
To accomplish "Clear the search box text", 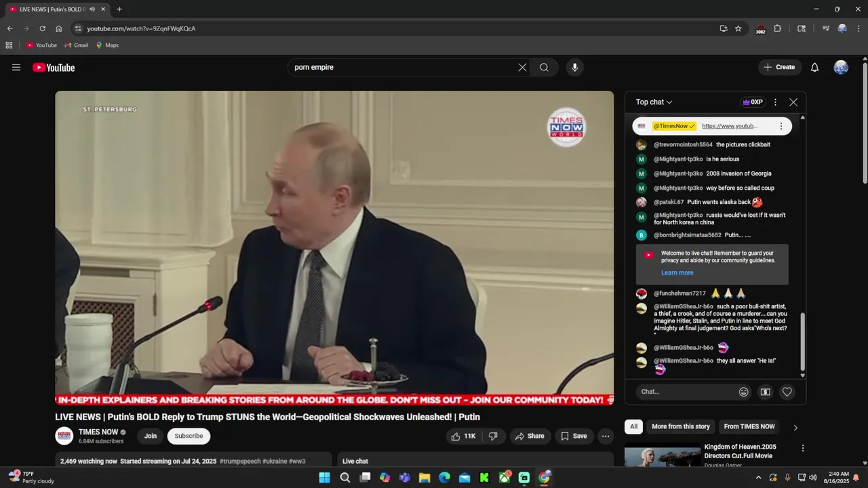I will 522,67.
